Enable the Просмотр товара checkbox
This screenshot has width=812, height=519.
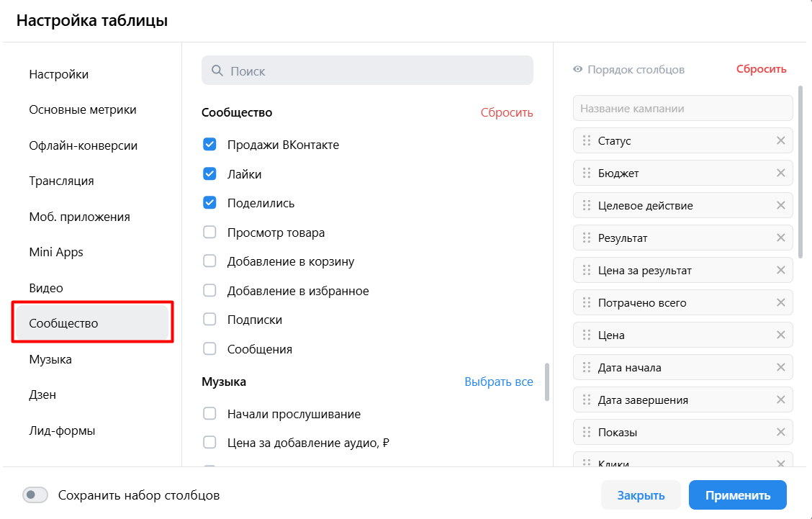tap(209, 233)
